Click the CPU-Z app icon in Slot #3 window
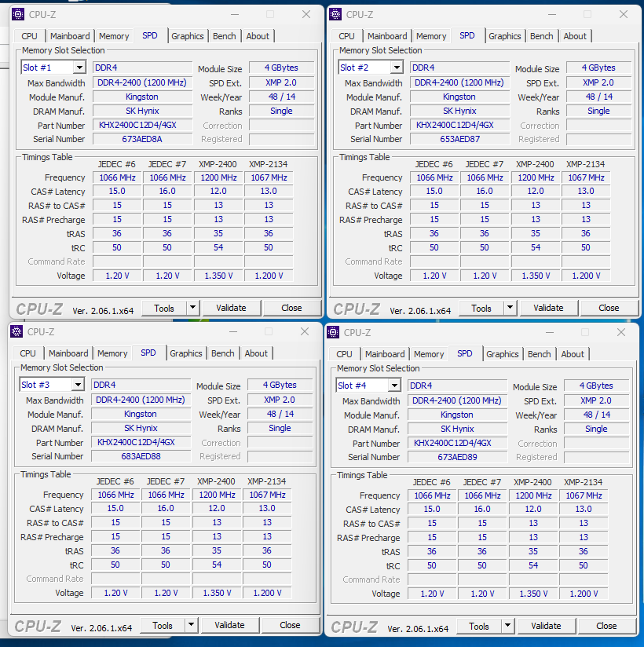This screenshot has height=647, width=644. tap(16, 331)
